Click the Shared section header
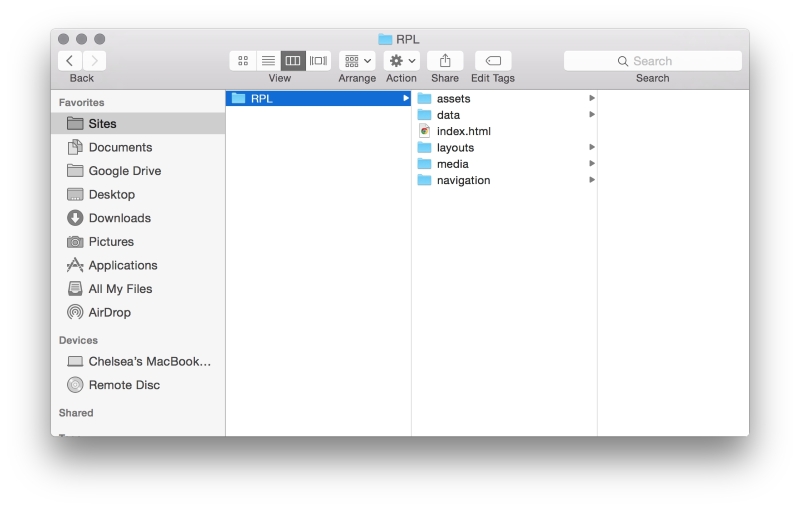800x509 pixels. [x=76, y=413]
